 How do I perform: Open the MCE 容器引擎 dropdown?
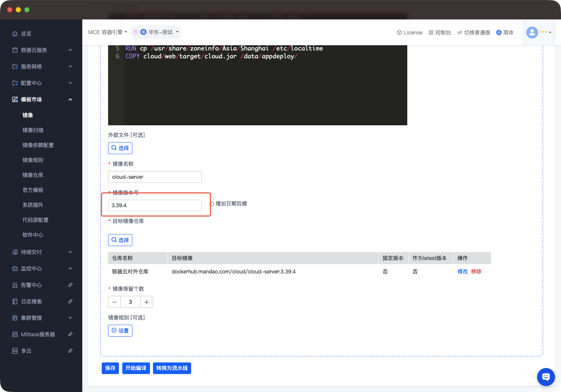click(x=107, y=32)
